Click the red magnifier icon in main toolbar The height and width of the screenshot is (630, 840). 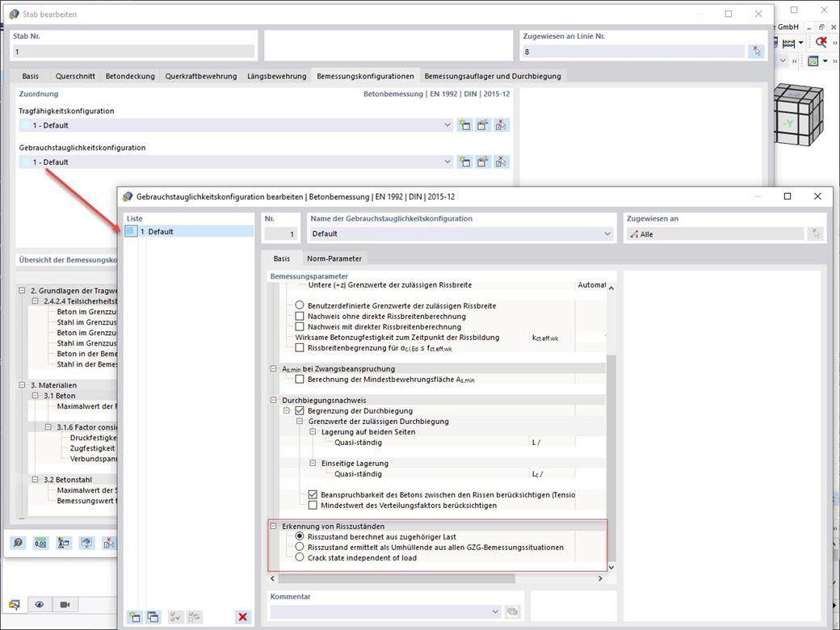pos(821,42)
